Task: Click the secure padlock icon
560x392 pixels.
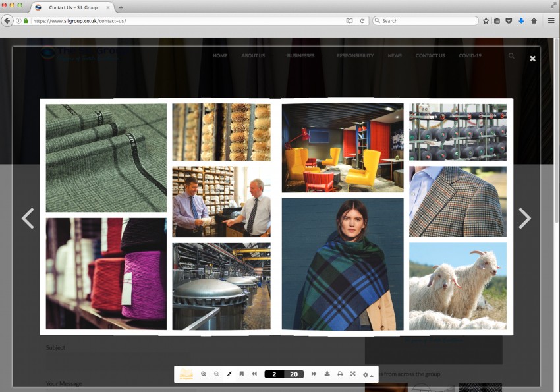Action: pos(26,21)
